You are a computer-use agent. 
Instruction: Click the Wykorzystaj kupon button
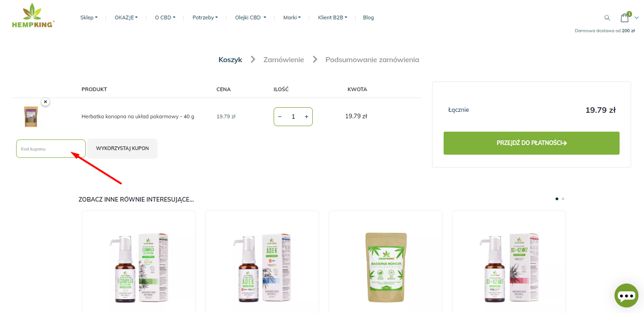tap(123, 149)
